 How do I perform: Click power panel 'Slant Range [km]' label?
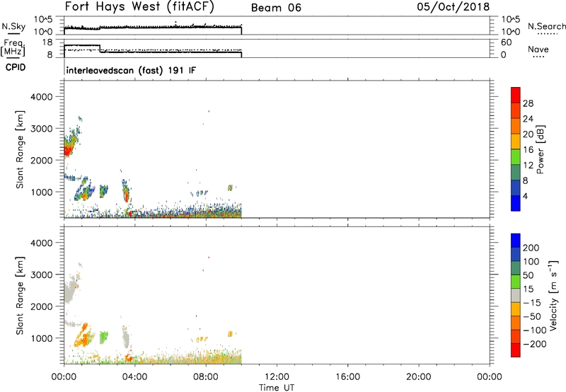(x=20, y=149)
